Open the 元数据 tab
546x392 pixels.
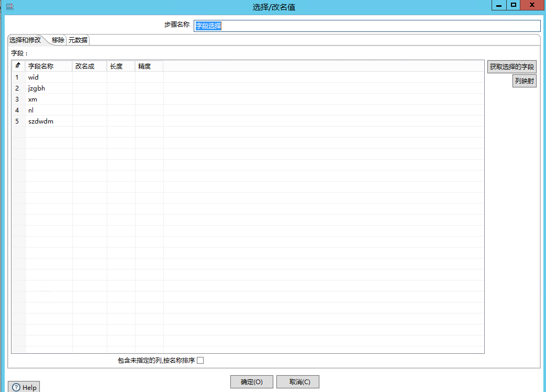point(78,40)
